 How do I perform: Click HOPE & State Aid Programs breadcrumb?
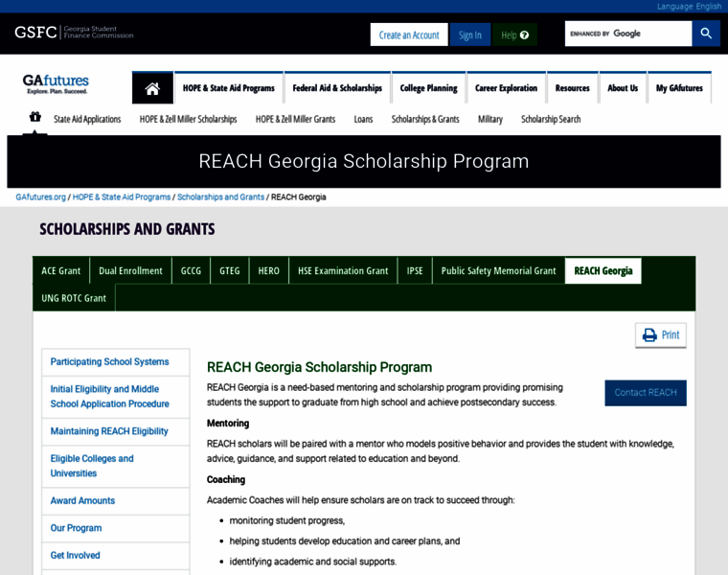pos(122,196)
